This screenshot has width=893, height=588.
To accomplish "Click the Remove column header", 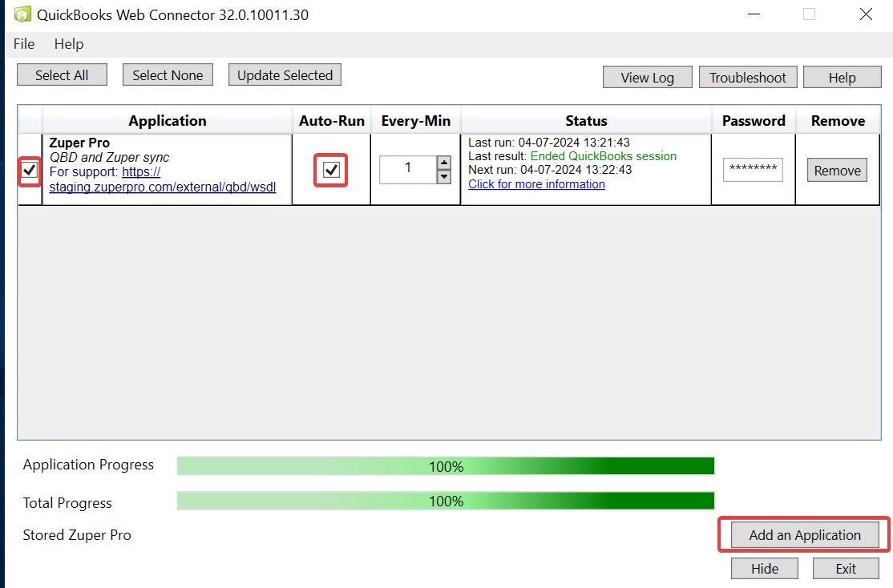I will [838, 121].
